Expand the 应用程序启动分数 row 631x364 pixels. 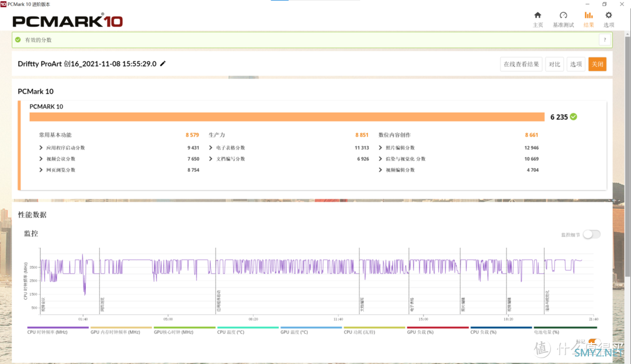41,148
